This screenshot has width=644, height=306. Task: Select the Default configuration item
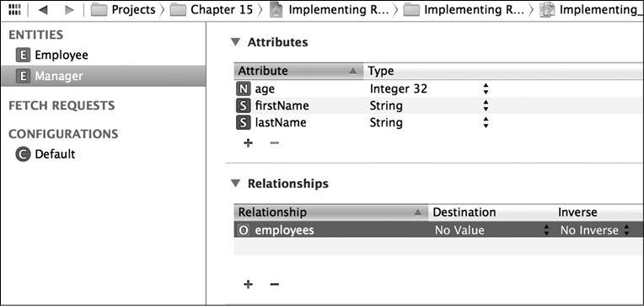coord(46,154)
